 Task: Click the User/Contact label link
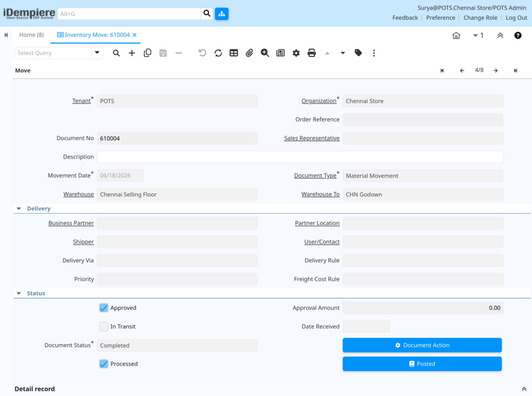click(322, 242)
